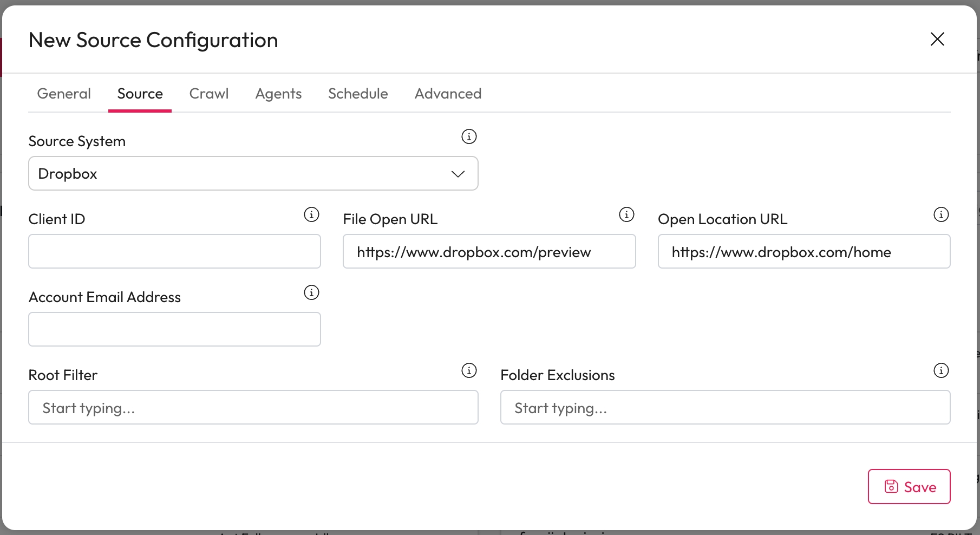
Task: Show info for Open Location URL
Action: point(941,214)
